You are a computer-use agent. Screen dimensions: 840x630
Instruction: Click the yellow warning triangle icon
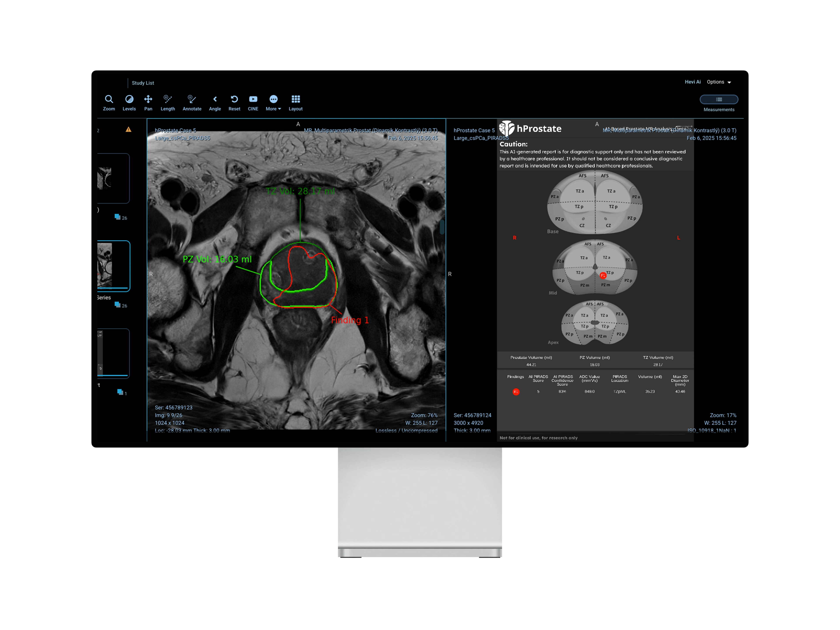point(128,129)
